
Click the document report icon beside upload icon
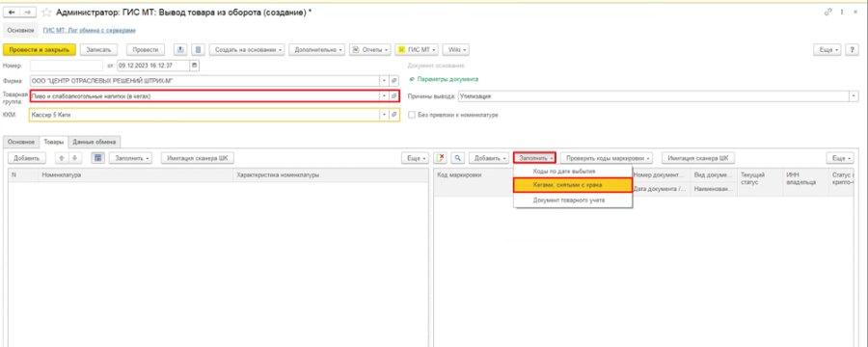(x=199, y=50)
